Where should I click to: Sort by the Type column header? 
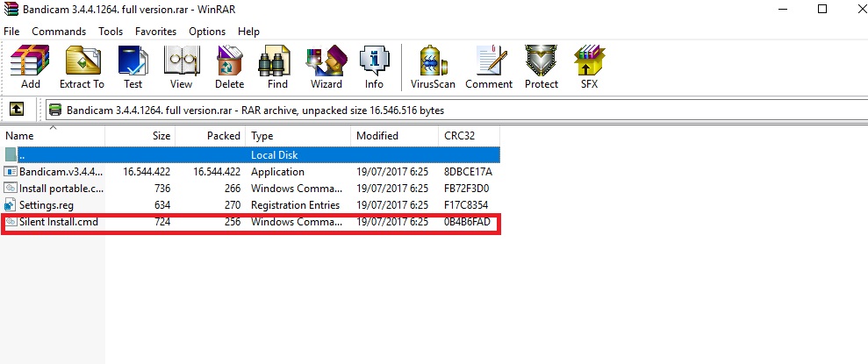(x=298, y=136)
